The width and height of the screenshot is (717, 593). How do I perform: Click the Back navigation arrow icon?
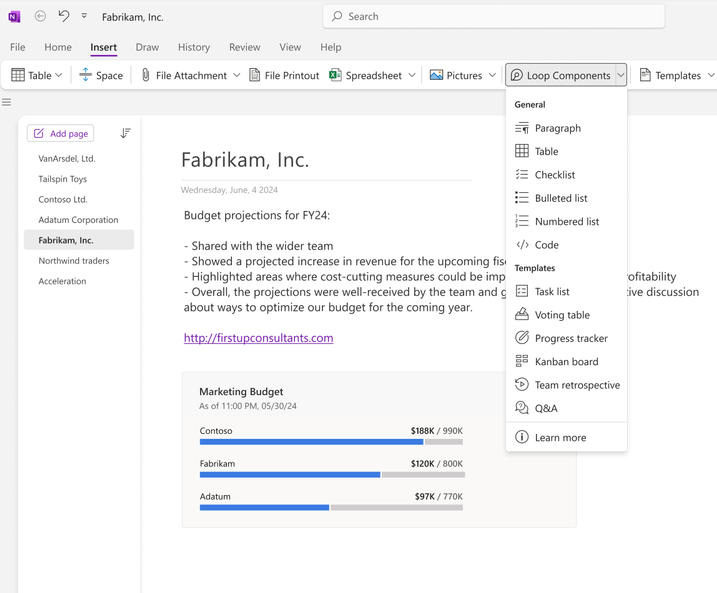[x=40, y=16]
